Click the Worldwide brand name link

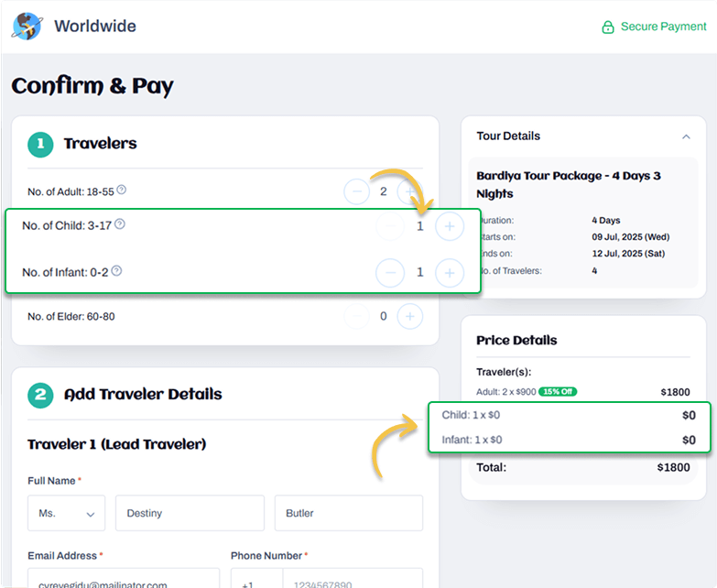click(x=95, y=26)
